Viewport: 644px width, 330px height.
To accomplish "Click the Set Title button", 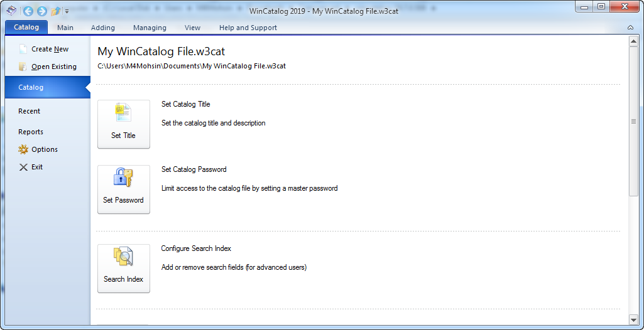I will pos(124,124).
